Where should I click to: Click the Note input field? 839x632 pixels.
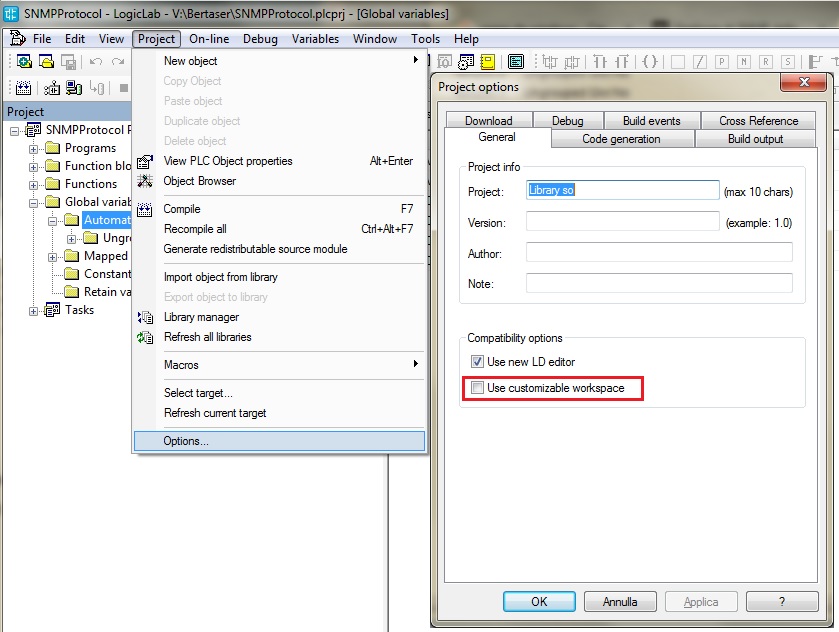click(x=659, y=283)
